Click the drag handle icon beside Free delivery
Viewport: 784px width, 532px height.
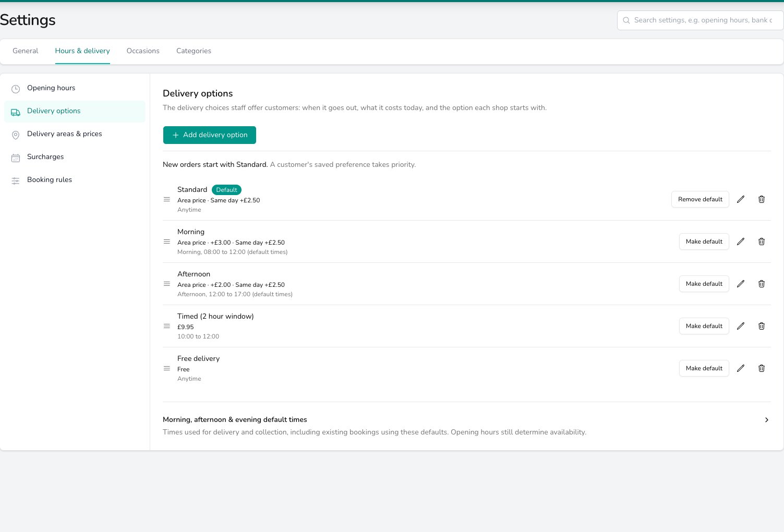(x=167, y=368)
